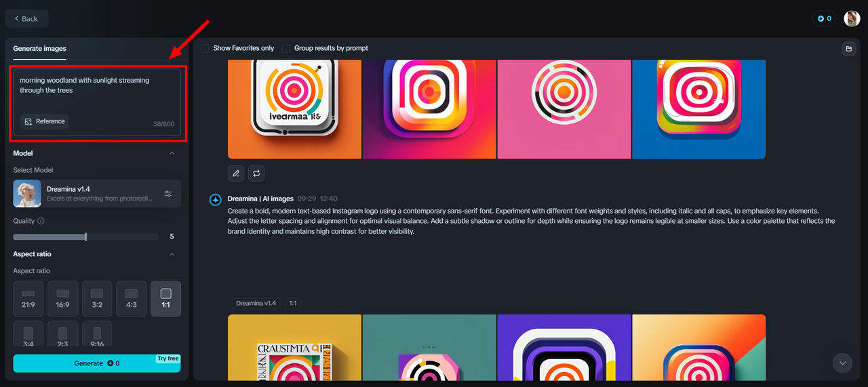The image size is (868, 387).
Task: Click the Back button
Action: pos(26,18)
